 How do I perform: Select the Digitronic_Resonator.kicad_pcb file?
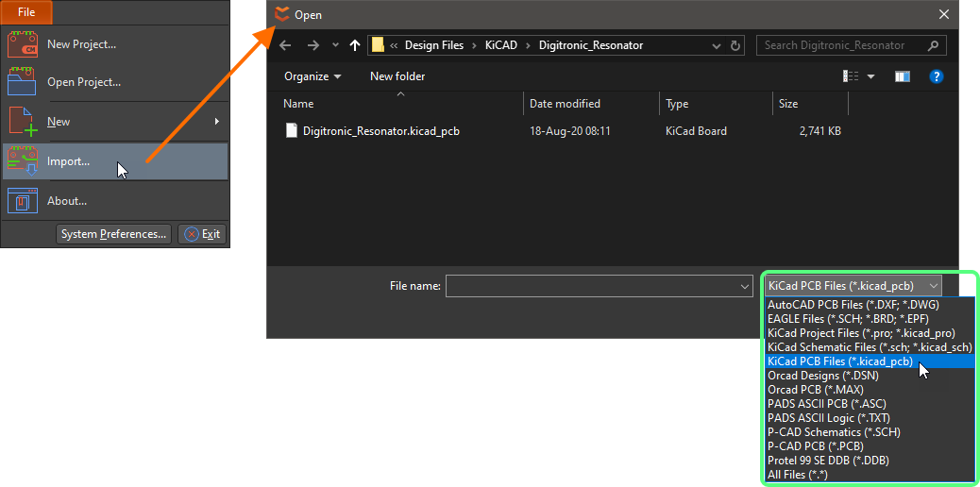[380, 131]
